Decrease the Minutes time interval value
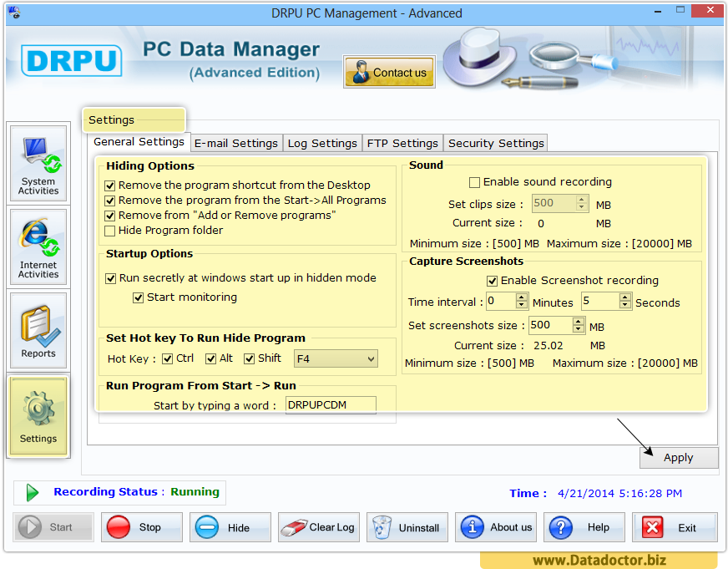Screen dimensions: 728x569 (522, 305)
